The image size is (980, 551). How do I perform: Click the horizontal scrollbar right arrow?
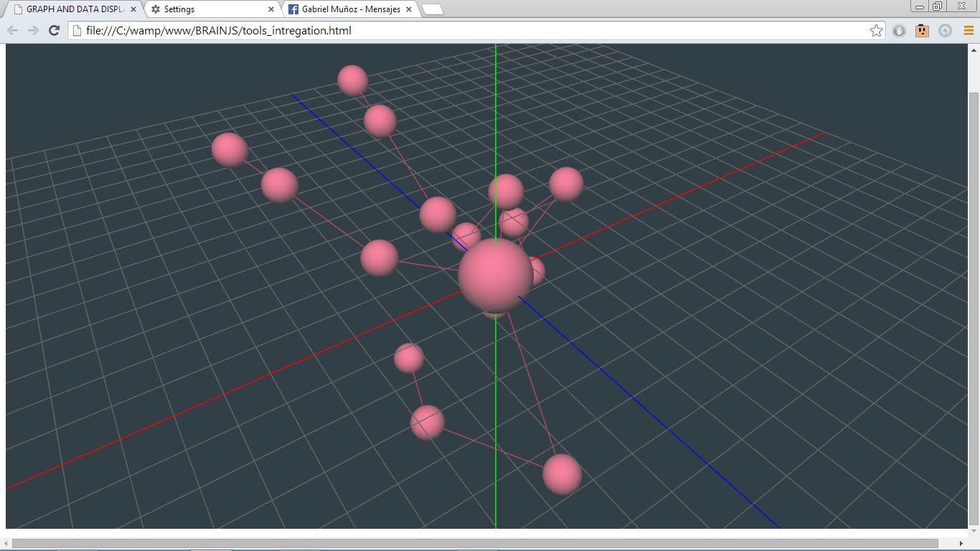point(961,543)
